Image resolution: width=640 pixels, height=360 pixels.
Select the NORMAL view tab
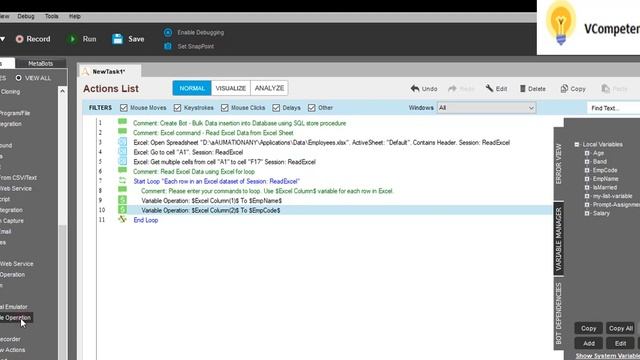pyautogui.click(x=192, y=88)
